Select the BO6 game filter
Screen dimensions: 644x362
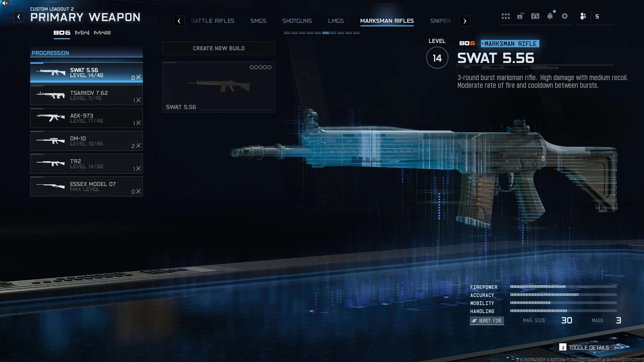[62, 33]
